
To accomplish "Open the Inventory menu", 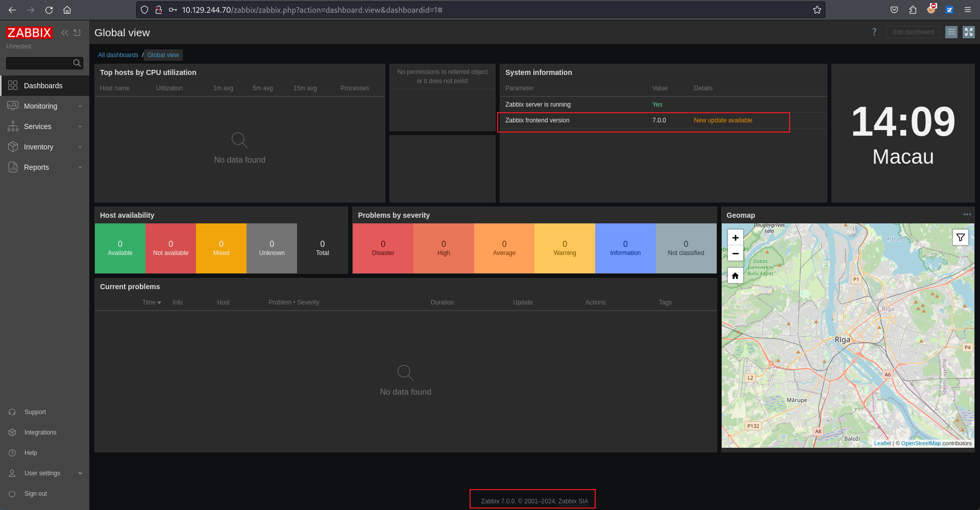I will [x=44, y=147].
